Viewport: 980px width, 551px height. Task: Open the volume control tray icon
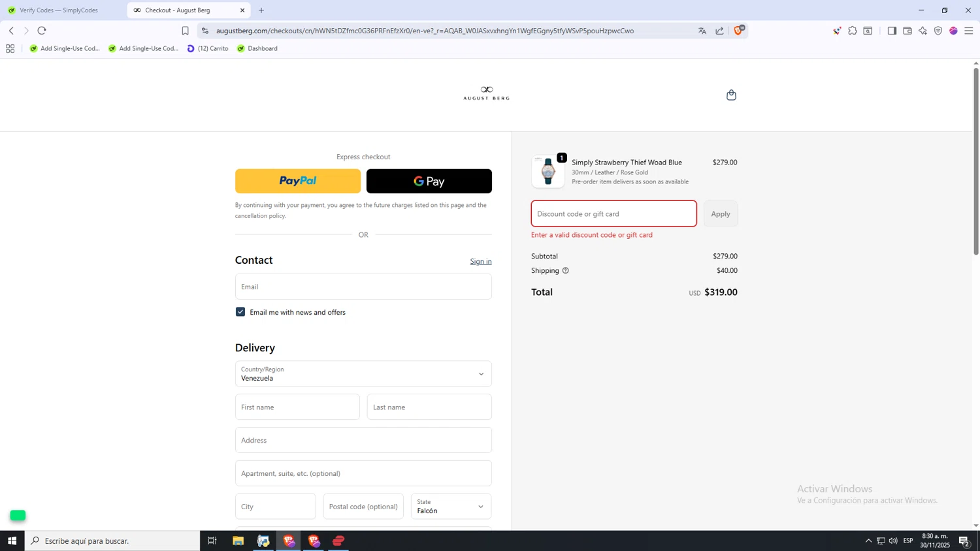[893, 541]
